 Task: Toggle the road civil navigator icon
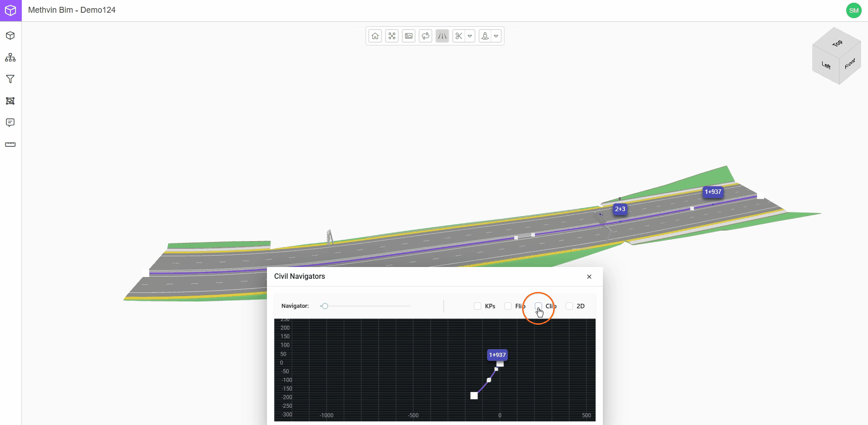(x=442, y=36)
